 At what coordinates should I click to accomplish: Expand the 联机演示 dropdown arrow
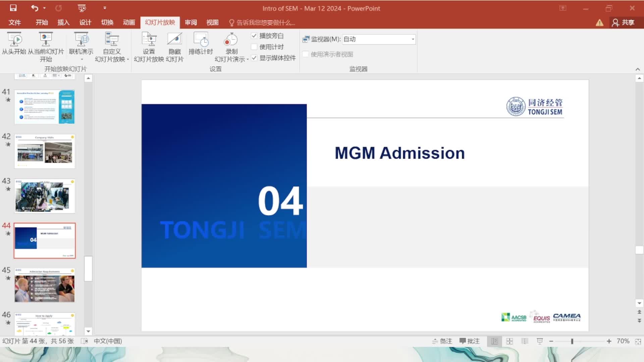(x=82, y=60)
